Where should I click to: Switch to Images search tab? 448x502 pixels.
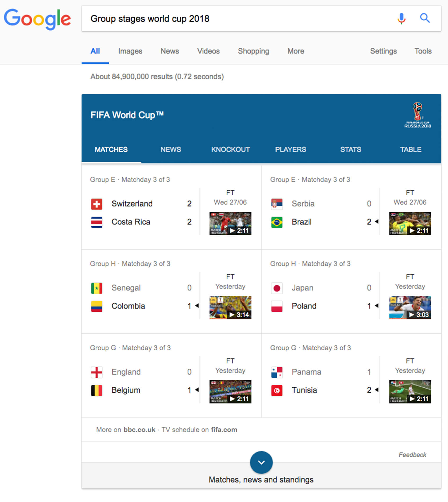coord(130,51)
